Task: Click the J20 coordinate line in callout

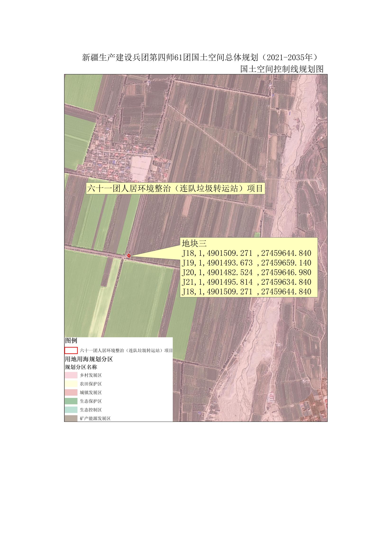Action: pyautogui.click(x=246, y=272)
